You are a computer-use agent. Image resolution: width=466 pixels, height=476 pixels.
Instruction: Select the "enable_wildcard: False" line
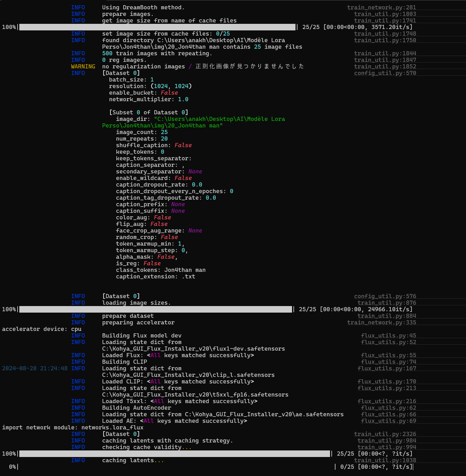[x=154, y=178]
